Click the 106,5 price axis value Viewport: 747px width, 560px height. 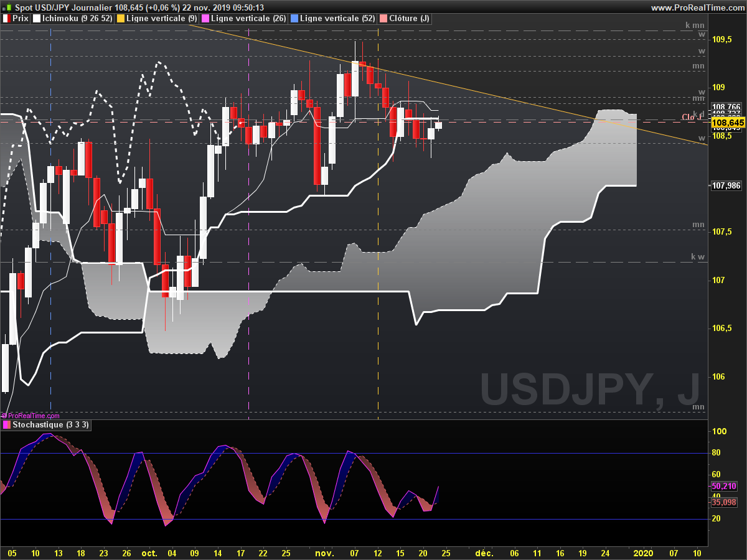click(722, 329)
